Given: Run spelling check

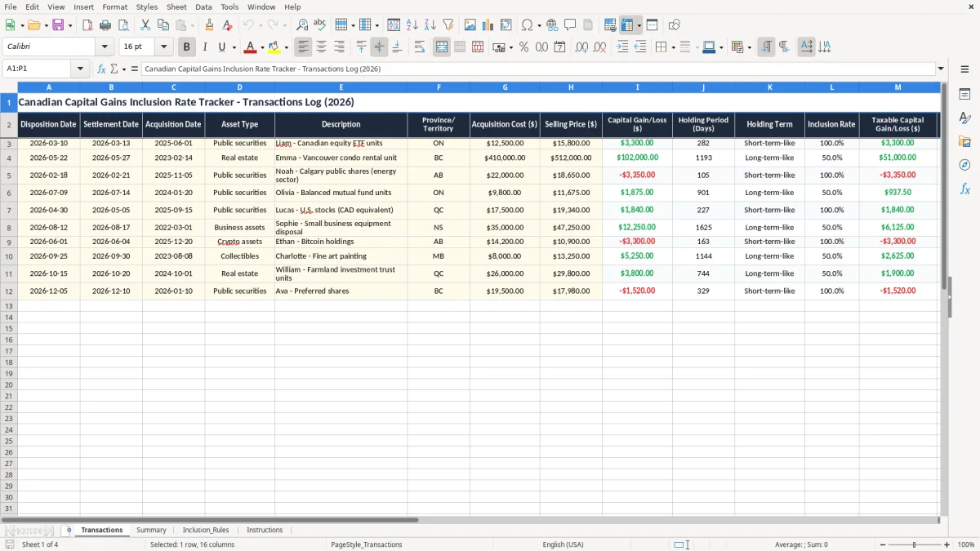Looking at the screenshot, I should (x=320, y=25).
